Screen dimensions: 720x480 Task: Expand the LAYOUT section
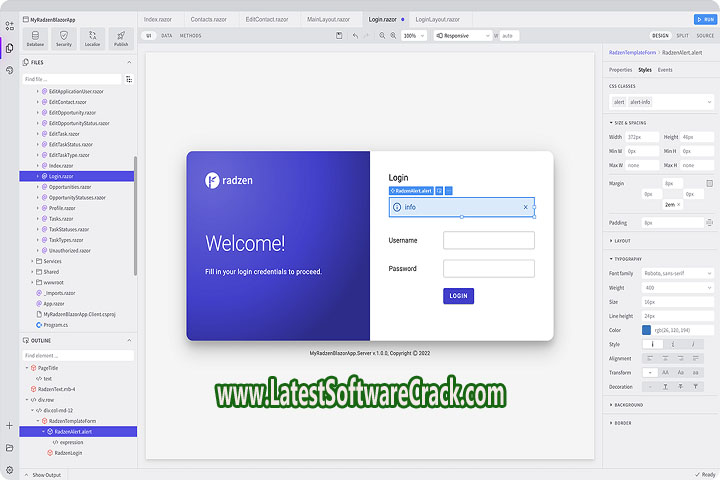tap(620, 241)
